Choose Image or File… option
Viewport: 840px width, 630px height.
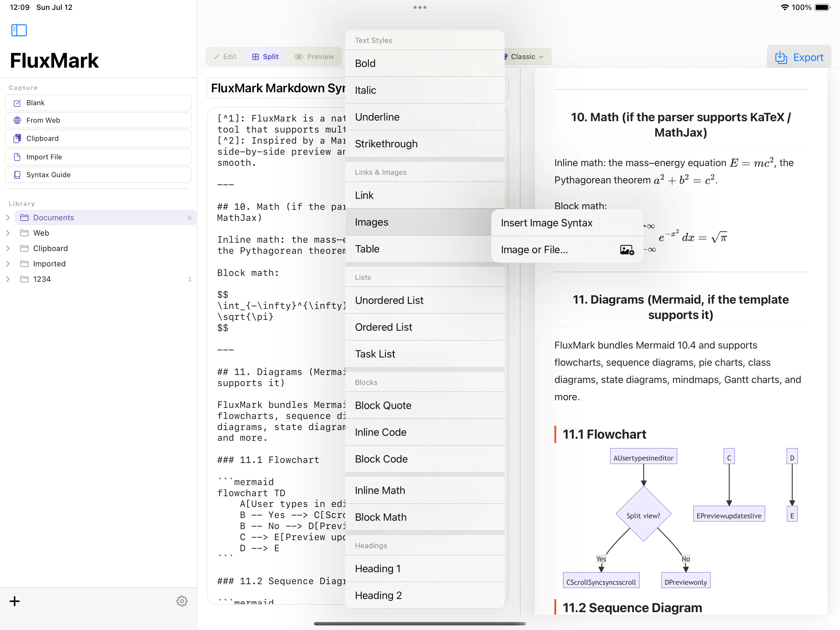(x=567, y=250)
